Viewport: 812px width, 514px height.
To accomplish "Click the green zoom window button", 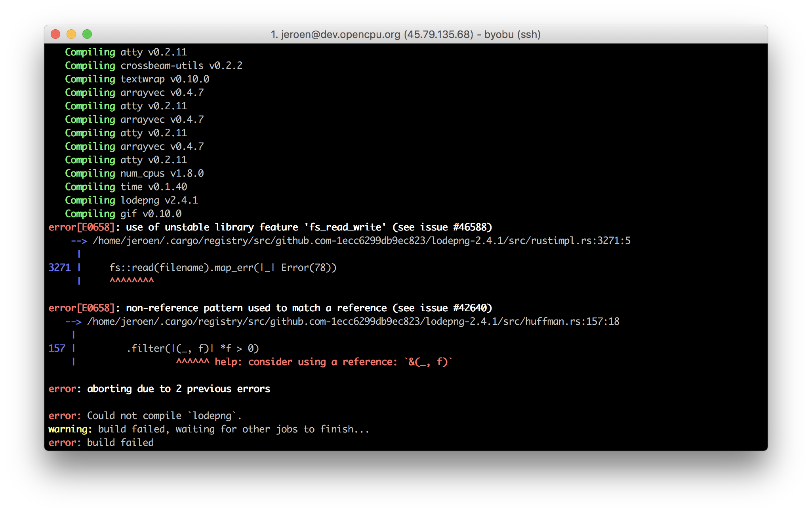I will tap(87, 34).
